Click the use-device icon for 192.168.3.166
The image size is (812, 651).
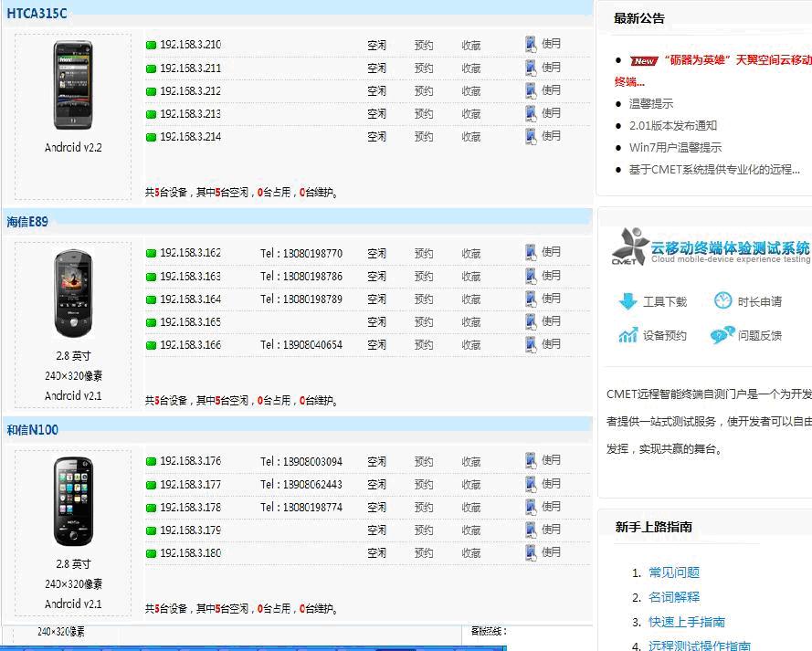tap(531, 344)
